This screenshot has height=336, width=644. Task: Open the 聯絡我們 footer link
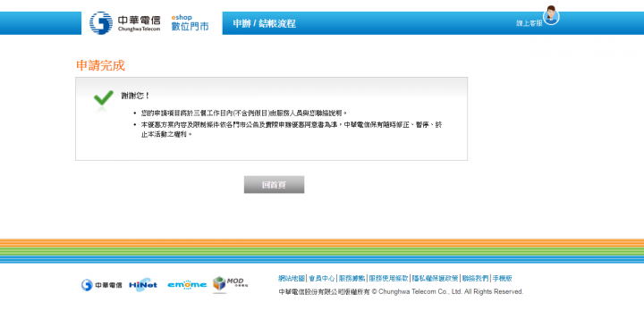[475, 278]
